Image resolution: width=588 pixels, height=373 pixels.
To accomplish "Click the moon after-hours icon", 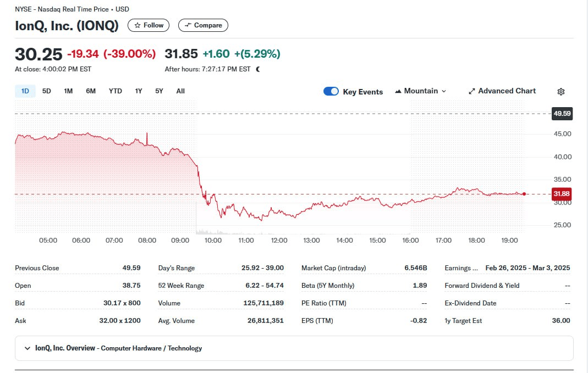I will pyautogui.click(x=258, y=69).
